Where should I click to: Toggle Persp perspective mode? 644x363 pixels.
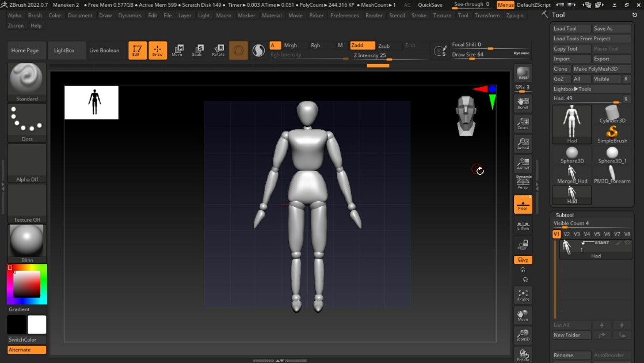[523, 183]
